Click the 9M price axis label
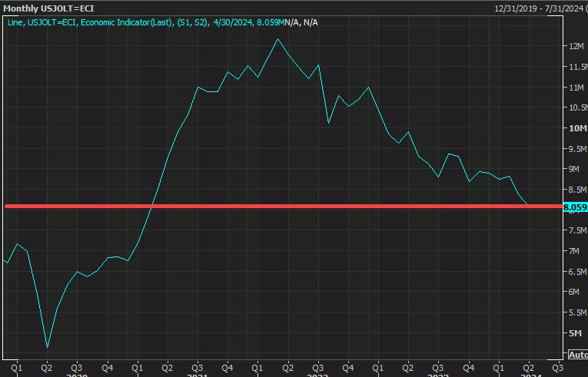The image size is (588, 377). tap(575, 169)
